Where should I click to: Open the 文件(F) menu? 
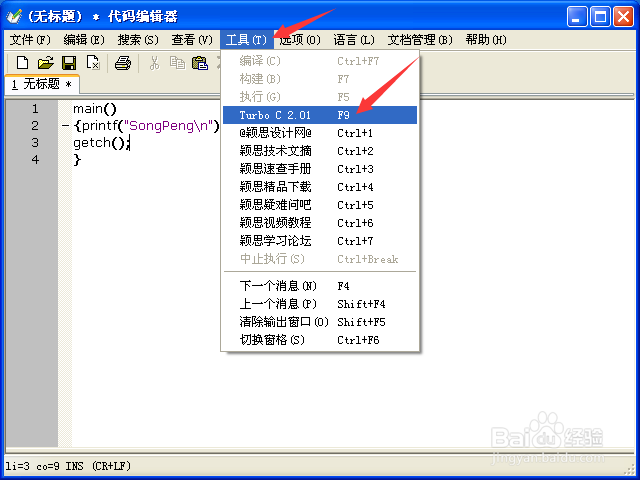coord(30,40)
